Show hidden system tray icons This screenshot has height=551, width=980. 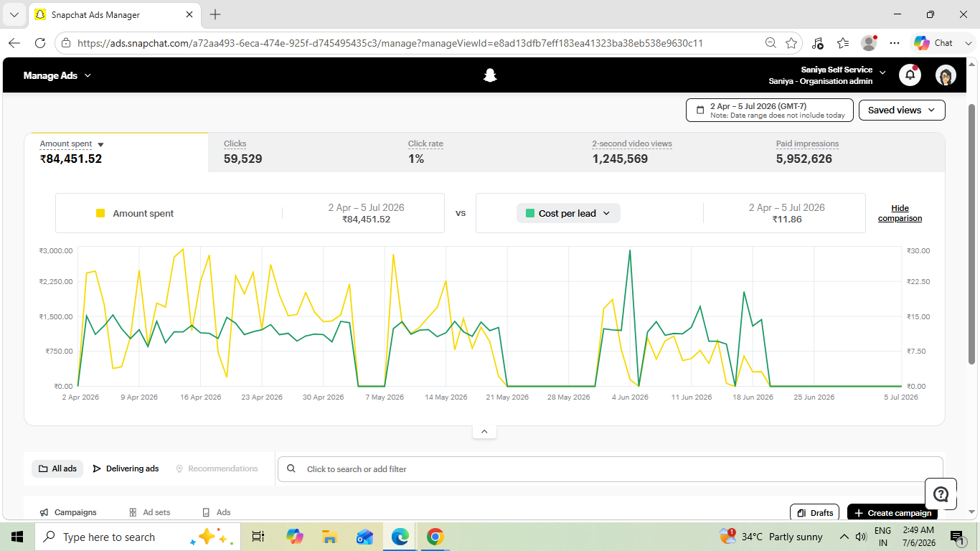point(844,537)
